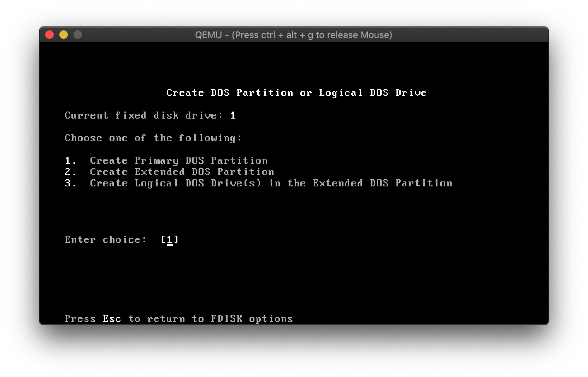Click the 'Enter choice:' label
The height and width of the screenshot is (377, 588).
(x=105, y=240)
